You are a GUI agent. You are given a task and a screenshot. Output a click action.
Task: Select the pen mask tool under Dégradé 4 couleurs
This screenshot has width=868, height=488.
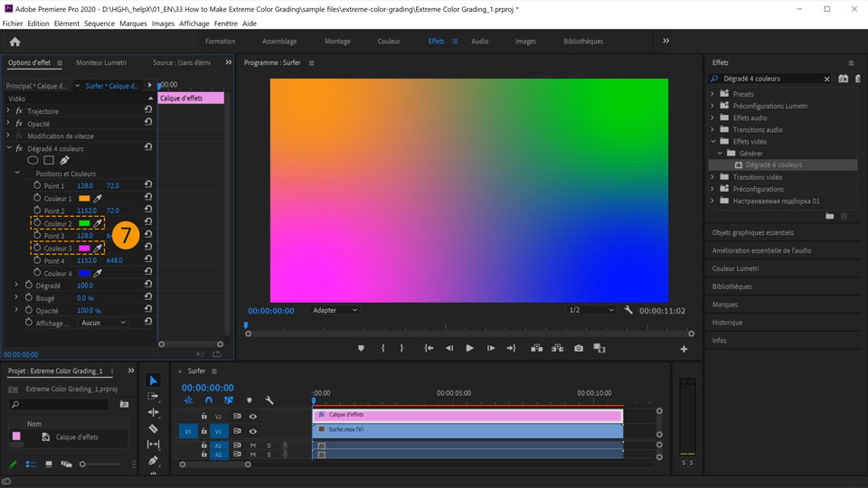pos(64,161)
